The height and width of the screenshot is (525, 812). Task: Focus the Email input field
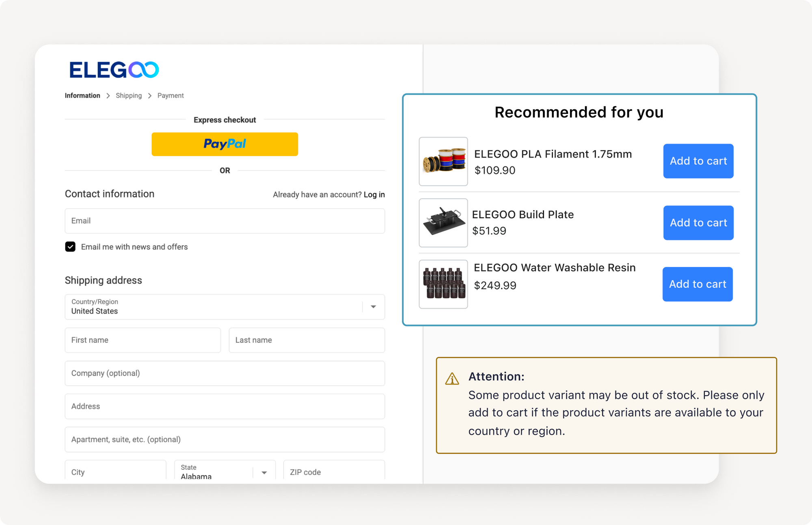coord(225,221)
